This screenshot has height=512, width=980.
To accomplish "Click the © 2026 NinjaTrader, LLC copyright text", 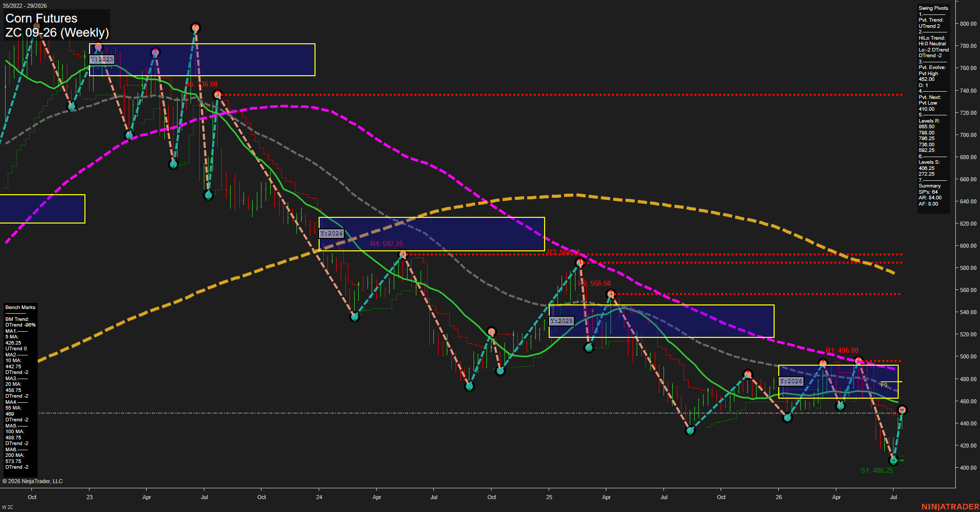I will coord(32,481).
